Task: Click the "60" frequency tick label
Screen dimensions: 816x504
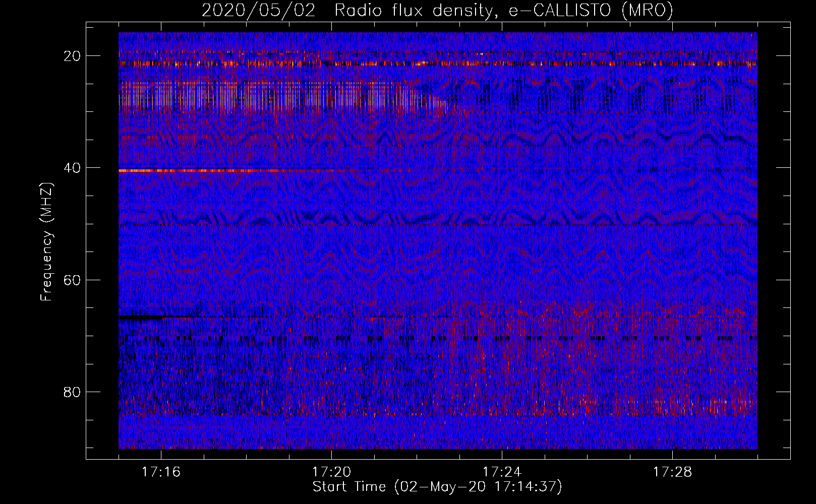Action: (x=73, y=280)
